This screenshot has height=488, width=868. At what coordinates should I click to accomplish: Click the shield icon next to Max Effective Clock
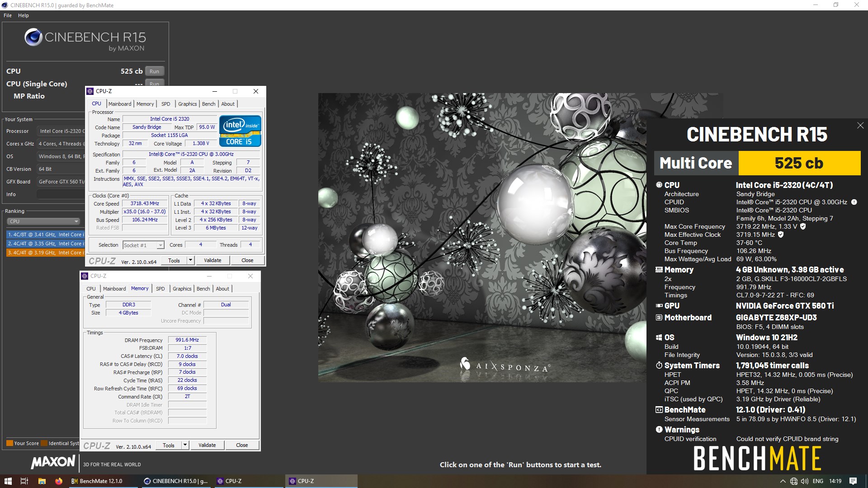[x=781, y=235]
